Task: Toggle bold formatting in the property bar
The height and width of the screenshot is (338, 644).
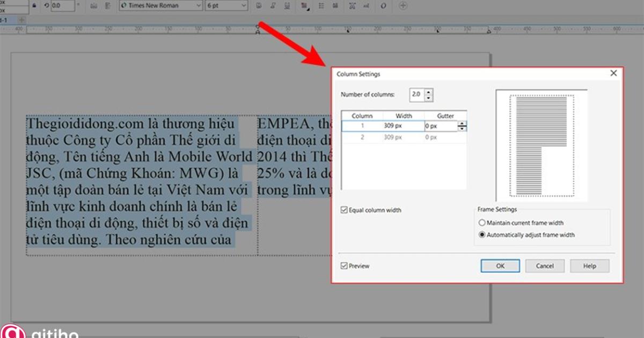Action: [259, 6]
